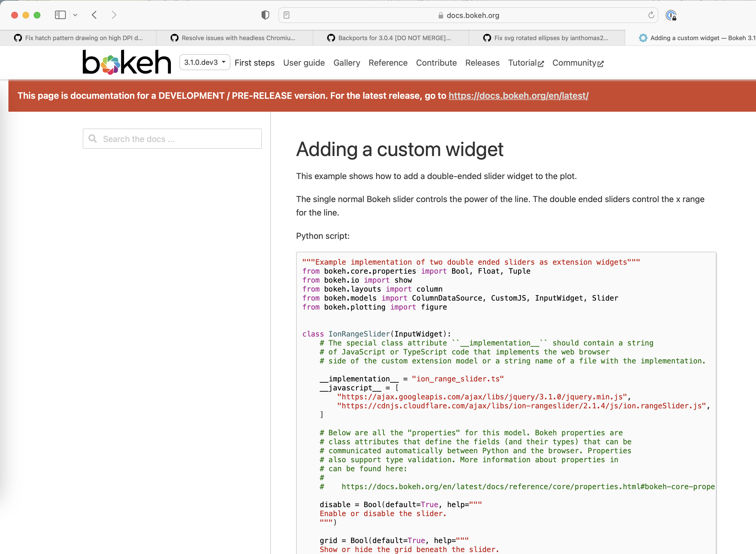Open the external Tutorial link

click(x=526, y=63)
